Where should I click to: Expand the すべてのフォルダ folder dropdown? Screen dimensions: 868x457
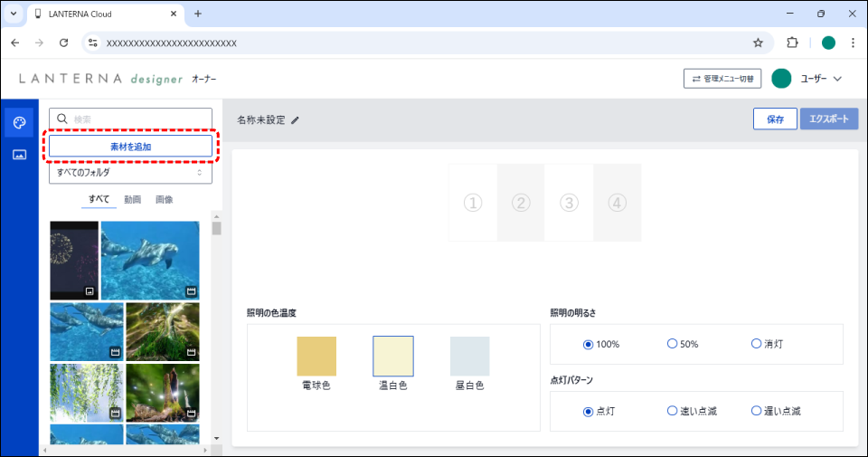coord(130,172)
